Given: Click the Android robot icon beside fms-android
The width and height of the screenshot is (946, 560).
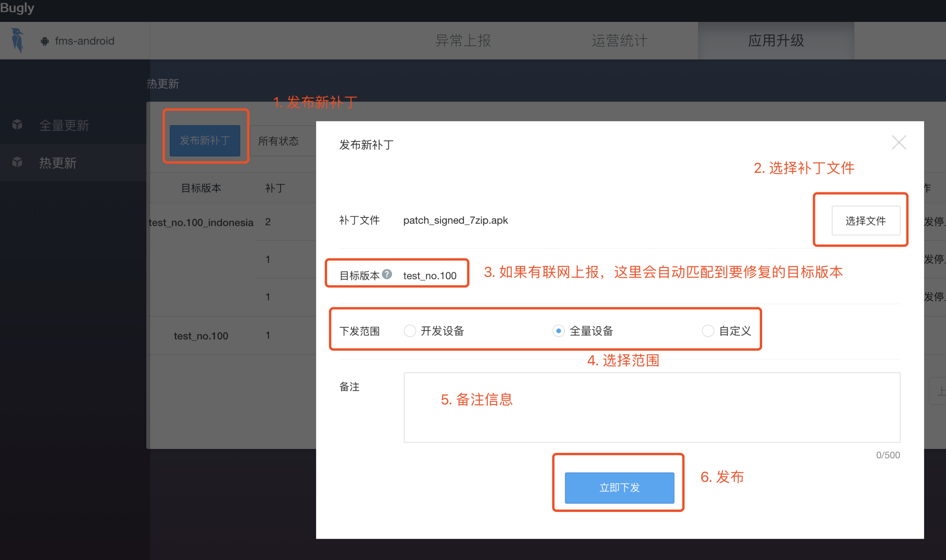Looking at the screenshot, I should pyautogui.click(x=45, y=41).
